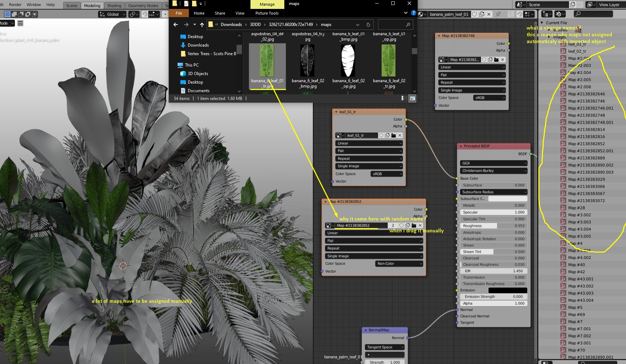
Task: Duplicate the leaf_01_tr image datablock
Action: tap(387, 136)
